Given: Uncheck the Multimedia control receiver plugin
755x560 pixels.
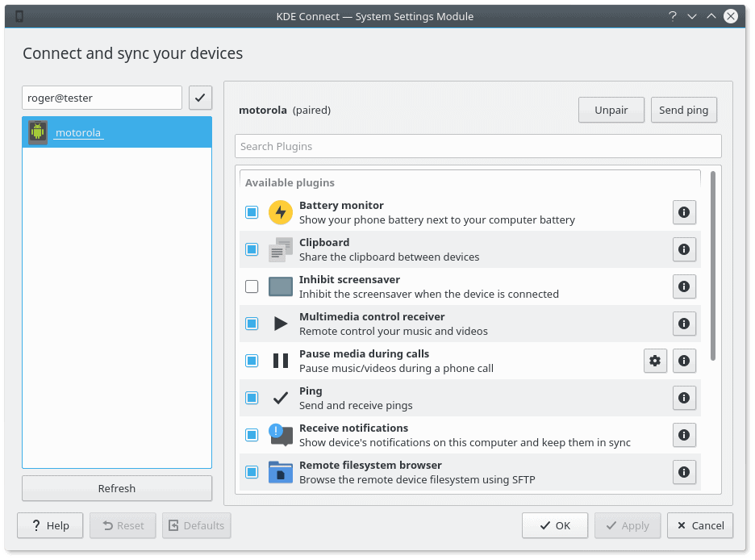Looking at the screenshot, I should point(252,324).
